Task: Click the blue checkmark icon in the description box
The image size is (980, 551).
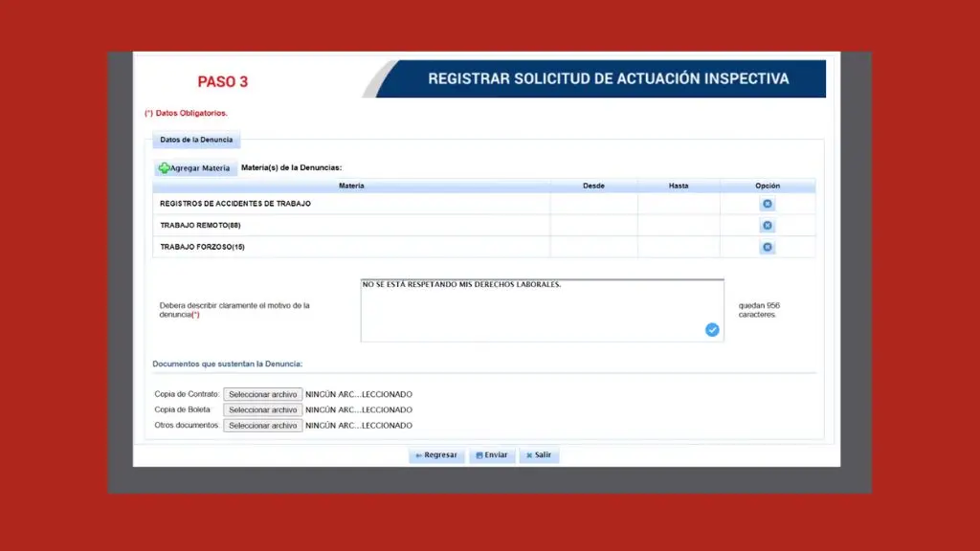Action: coord(712,330)
